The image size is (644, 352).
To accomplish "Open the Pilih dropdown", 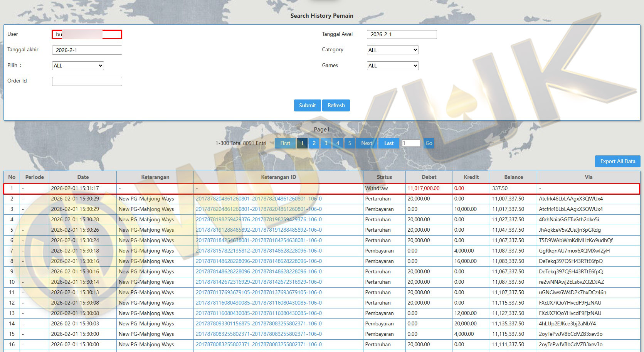I will [x=78, y=66].
